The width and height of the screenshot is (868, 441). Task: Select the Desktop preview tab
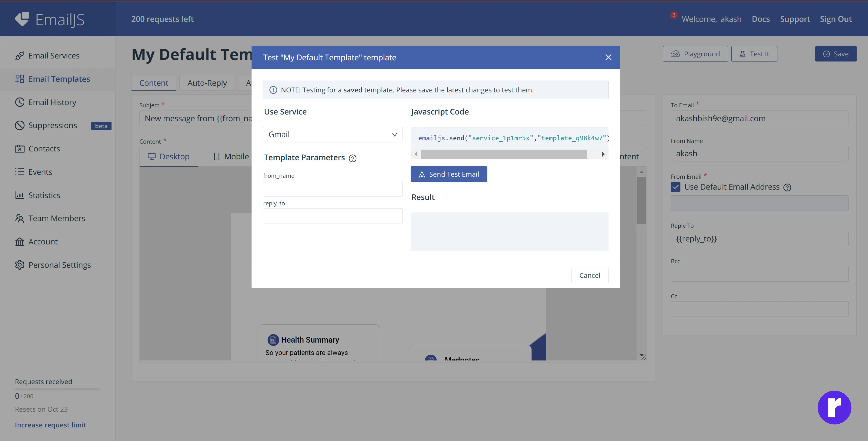(168, 157)
